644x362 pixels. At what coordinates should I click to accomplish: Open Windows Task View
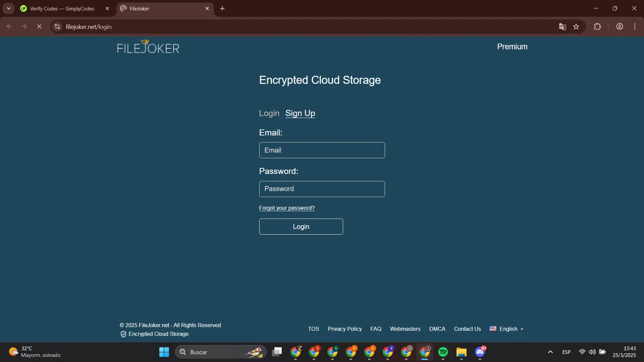(277, 352)
